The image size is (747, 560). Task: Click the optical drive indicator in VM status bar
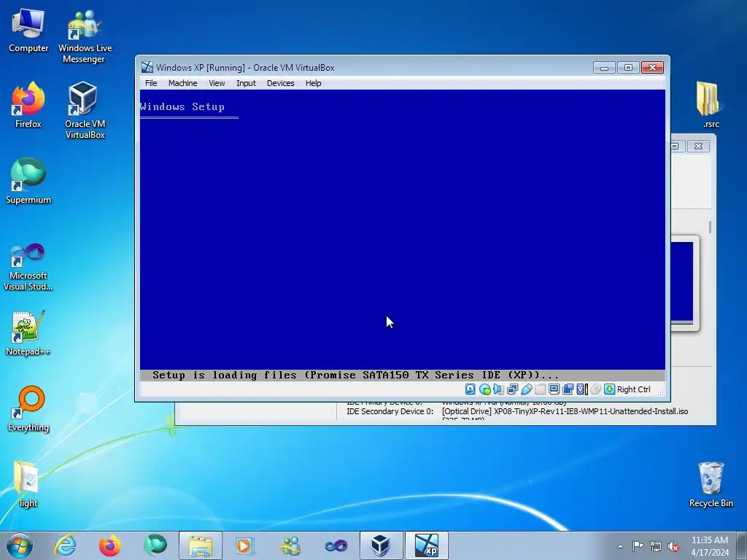485,389
